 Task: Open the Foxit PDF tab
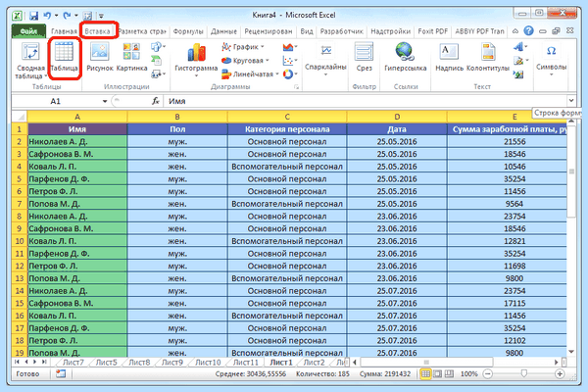pyautogui.click(x=433, y=31)
